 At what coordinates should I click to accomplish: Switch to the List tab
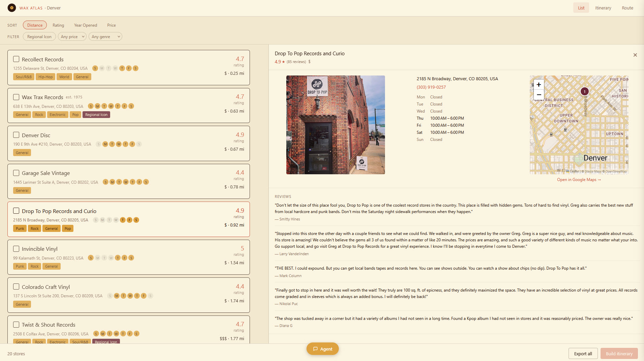tap(581, 8)
